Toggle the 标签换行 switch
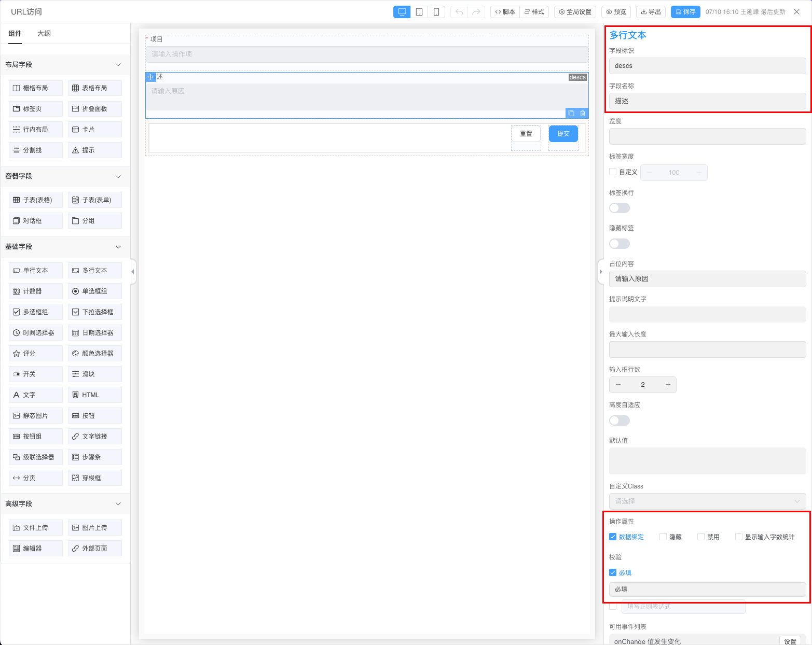This screenshot has width=812, height=645. [x=620, y=208]
